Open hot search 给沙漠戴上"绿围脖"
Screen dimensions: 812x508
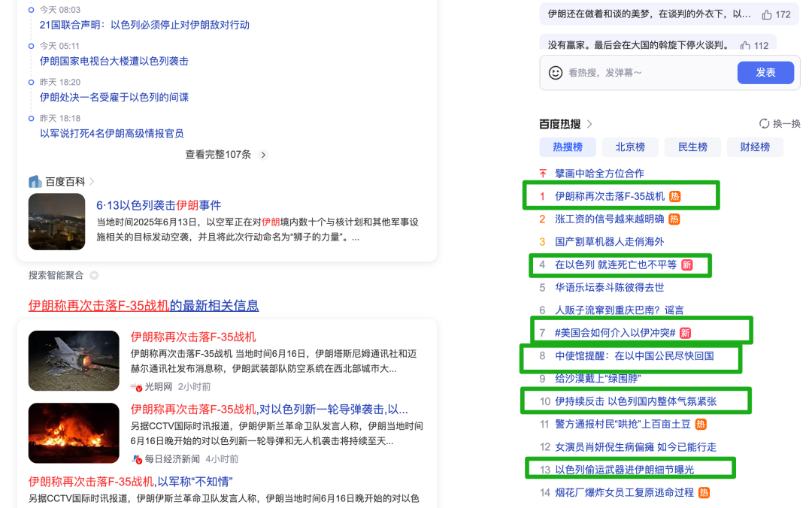coord(598,379)
